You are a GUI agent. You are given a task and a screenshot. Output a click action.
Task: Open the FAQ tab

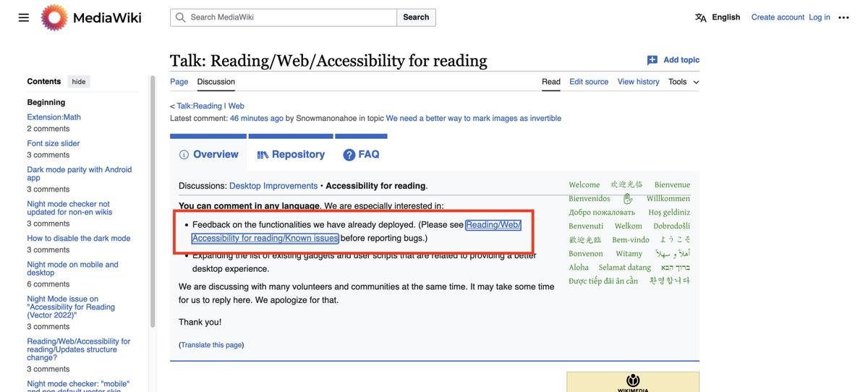coord(361,154)
